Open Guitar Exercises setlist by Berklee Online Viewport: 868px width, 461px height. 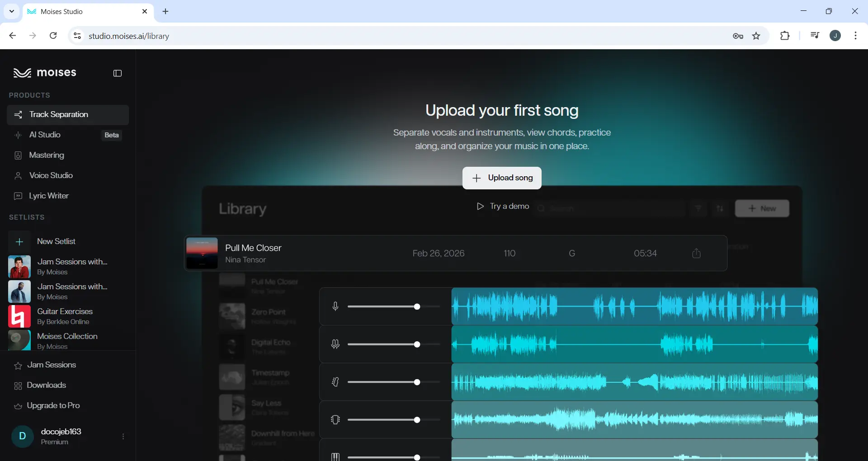point(68,316)
